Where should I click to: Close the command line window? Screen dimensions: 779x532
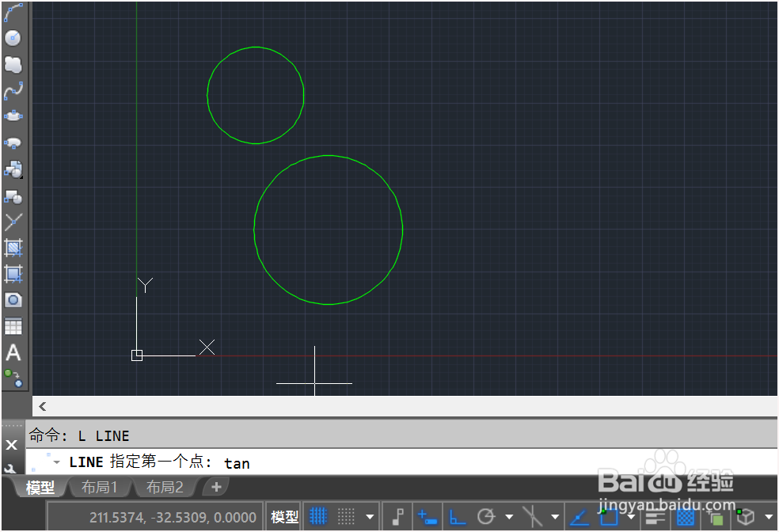(11, 445)
